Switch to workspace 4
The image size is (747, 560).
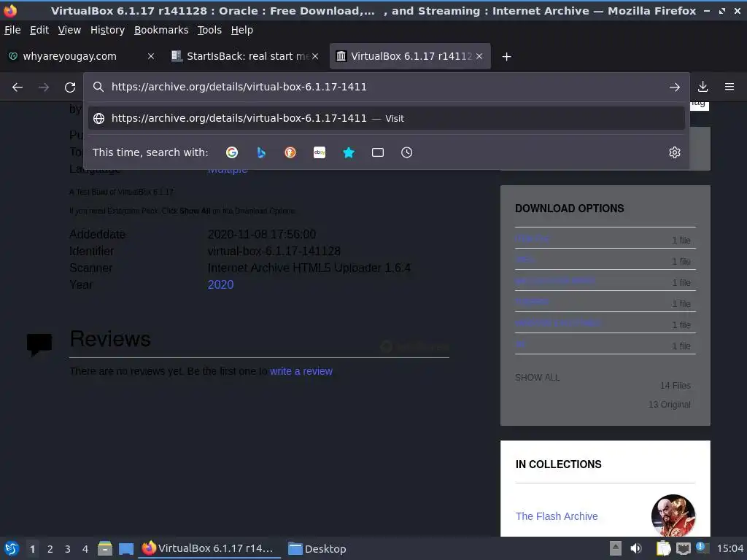(85, 548)
